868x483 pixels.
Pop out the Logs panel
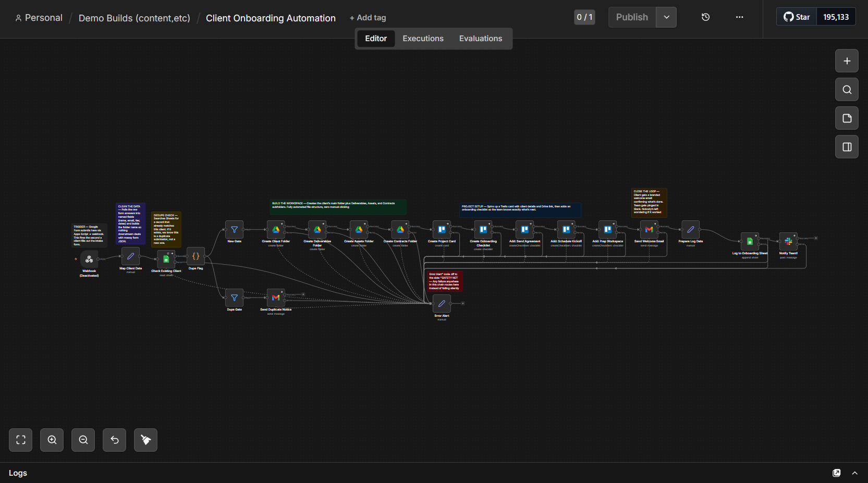coord(837,473)
